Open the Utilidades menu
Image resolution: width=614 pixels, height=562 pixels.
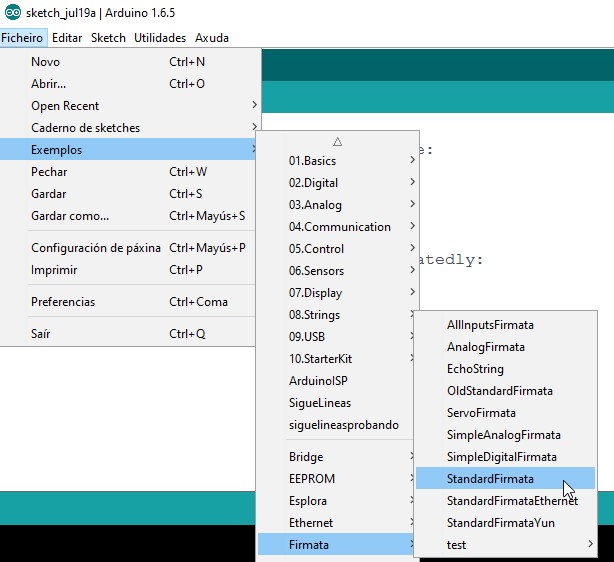point(160,38)
